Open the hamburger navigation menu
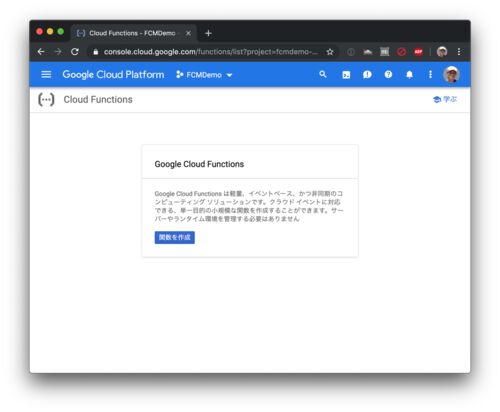 pos(46,75)
